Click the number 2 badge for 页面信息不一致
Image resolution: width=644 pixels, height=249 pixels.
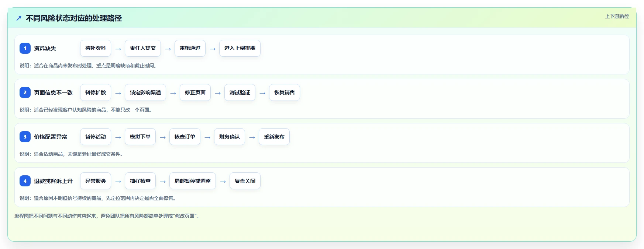25,92
